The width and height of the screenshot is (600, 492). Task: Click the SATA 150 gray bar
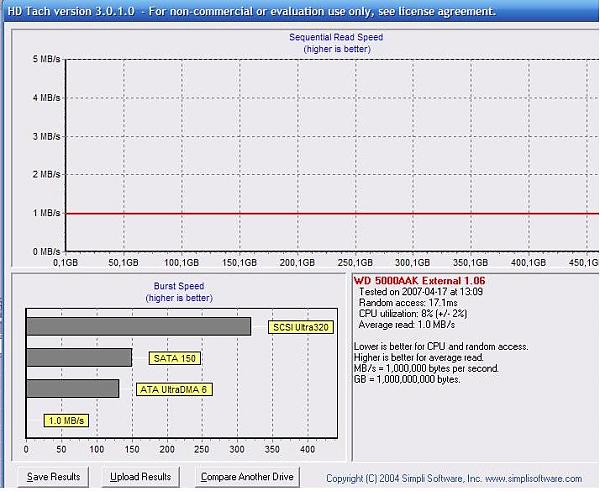[79, 357]
